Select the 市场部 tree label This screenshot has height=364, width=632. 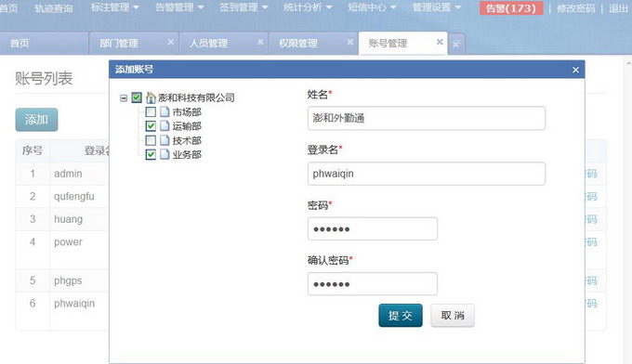pyautogui.click(x=187, y=112)
